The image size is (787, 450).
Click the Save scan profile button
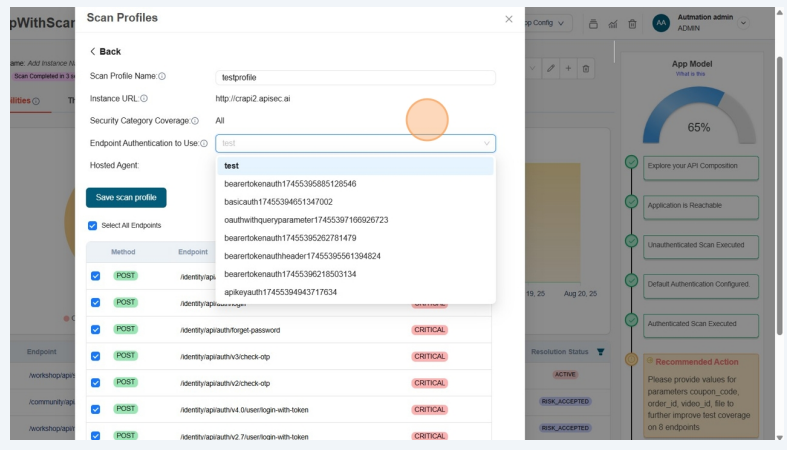click(126, 198)
